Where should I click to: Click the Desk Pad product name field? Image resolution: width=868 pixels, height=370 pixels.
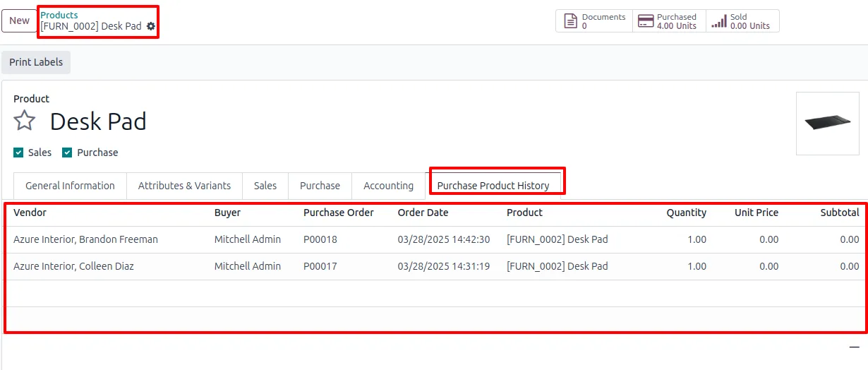click(98, 121)
